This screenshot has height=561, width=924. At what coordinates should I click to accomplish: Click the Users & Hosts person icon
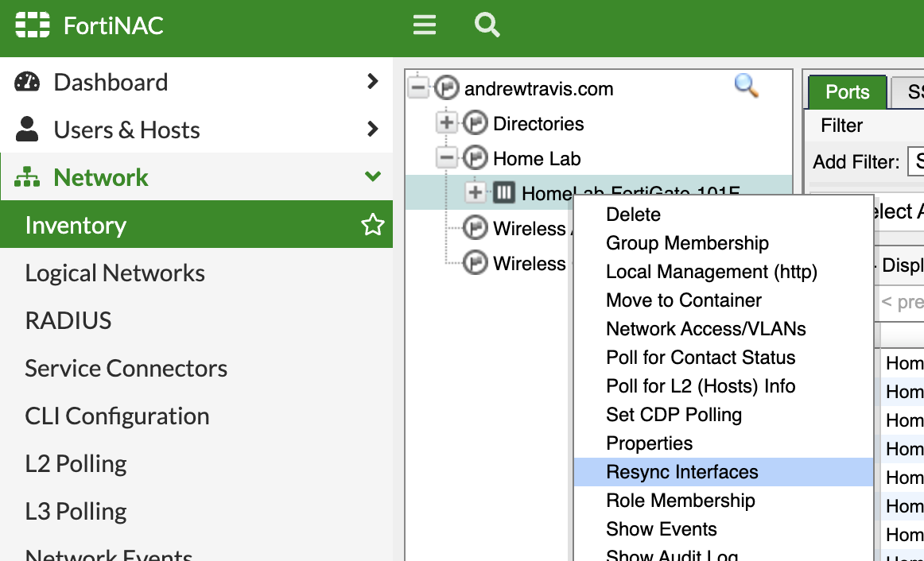pyautogui.click(x=27, y=129)
